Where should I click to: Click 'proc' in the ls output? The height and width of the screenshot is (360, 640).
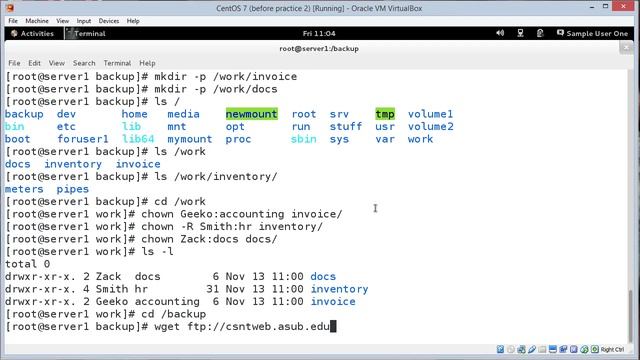pyautogui.click(x=238, y=139)
